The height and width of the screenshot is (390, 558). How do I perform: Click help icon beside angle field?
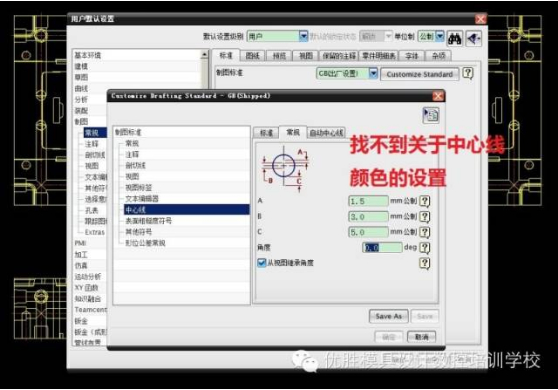[x=425, y=247]
